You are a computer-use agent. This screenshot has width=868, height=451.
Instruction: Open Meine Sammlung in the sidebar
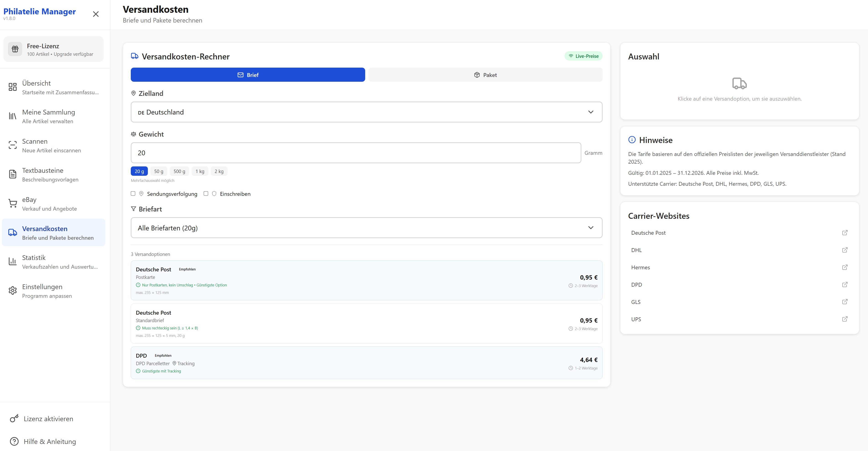(x=49, y=116)
